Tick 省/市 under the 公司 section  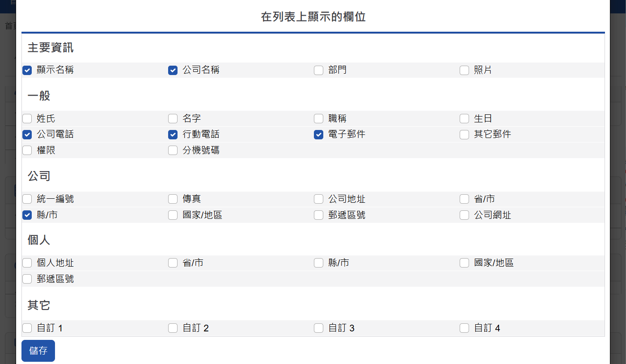click(465, 199)
